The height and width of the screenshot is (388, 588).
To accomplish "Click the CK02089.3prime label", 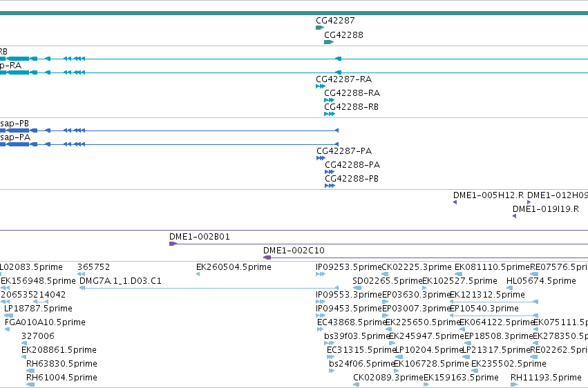I will click(x=388, y=378).
